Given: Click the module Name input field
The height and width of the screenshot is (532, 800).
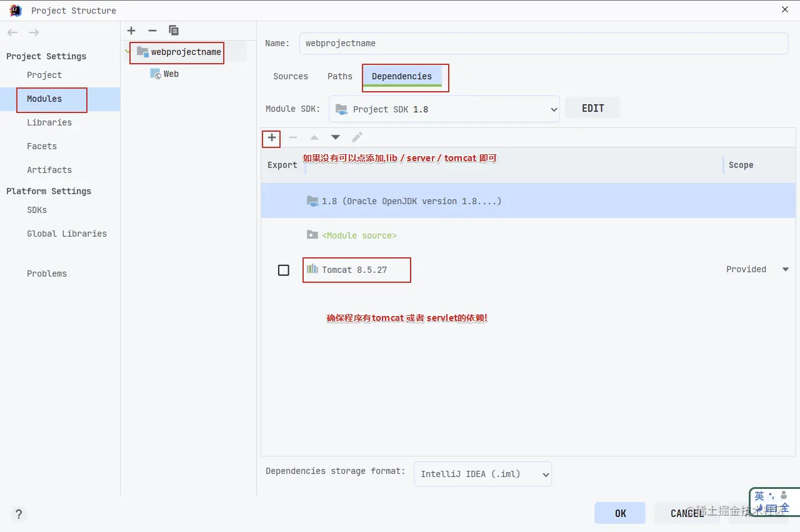Looking at the screenshot, I should (x=544, y=44).
